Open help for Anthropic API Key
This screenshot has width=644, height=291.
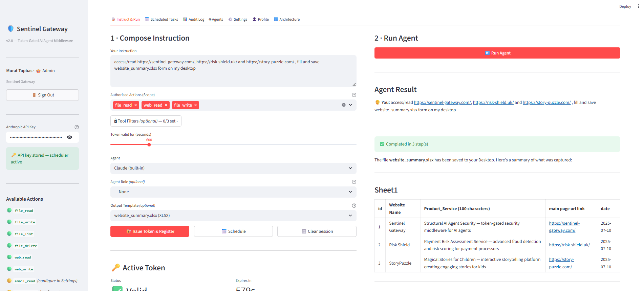click(x=77, y=127)
